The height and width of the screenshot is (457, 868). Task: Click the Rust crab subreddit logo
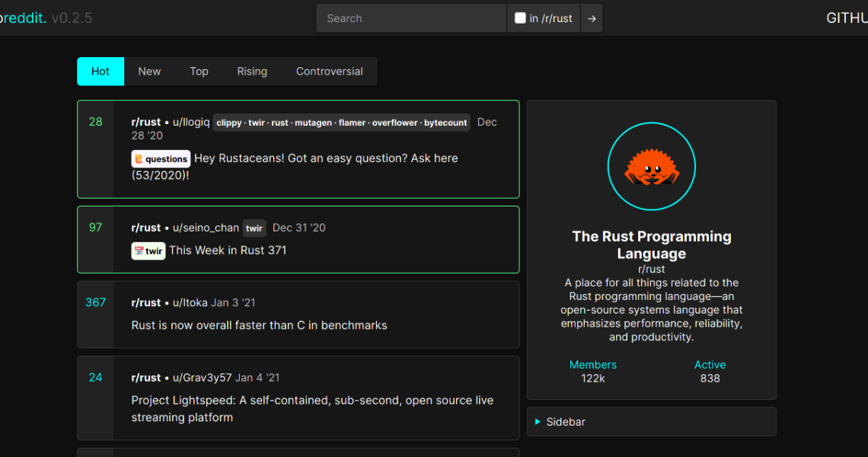(651, 166)
